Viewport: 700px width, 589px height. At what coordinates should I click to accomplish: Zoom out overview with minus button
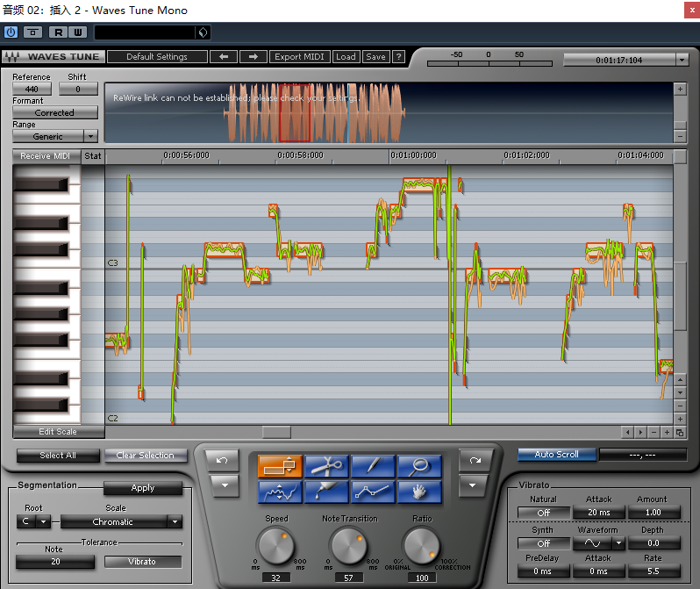pos(680,136)
